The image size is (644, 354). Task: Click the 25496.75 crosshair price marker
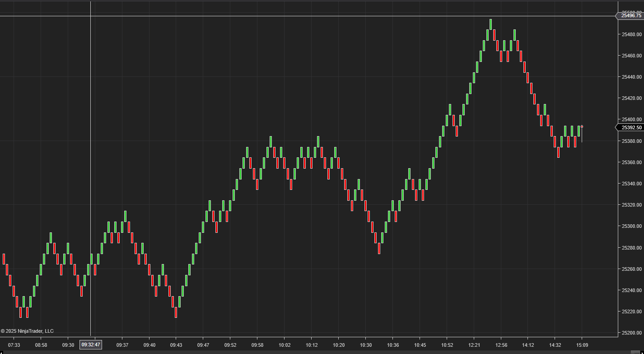coord(630,15)
